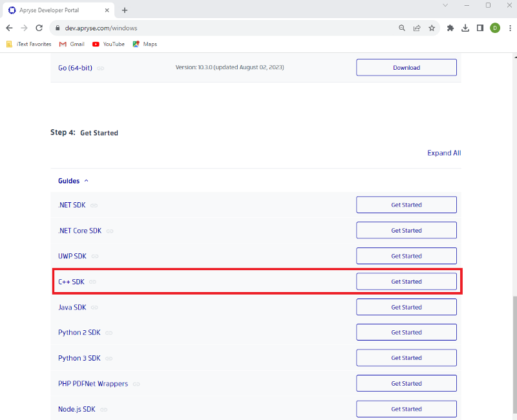This screenshot has width=517, height=420.
Task: Download the Go (64-bit) package
Action: 406,68
